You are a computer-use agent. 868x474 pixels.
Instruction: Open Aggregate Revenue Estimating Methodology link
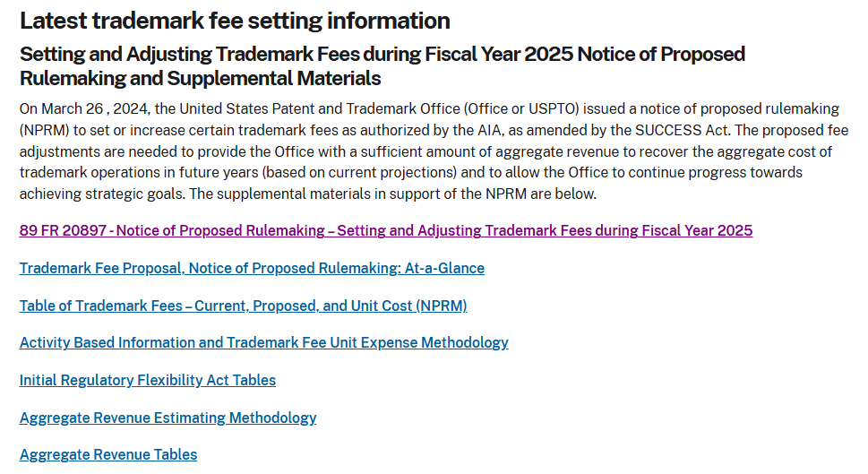point(168,418)
